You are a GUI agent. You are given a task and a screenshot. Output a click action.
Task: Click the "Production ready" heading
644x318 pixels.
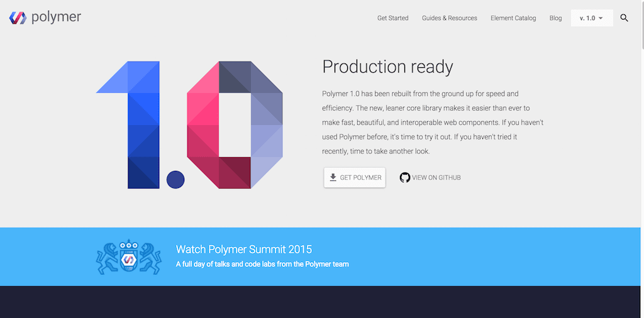pyautogui.click(x=387, y=67)
